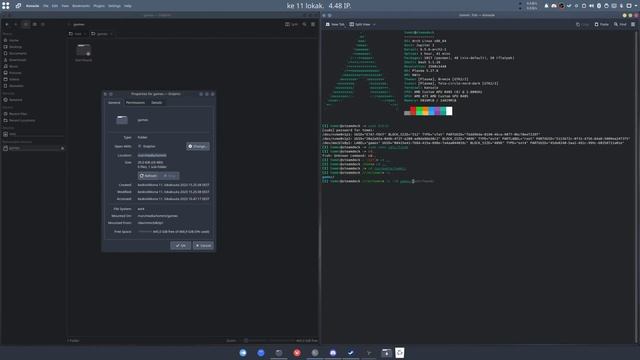Open Home in Dolphin's places sidebar

[33, 40]
